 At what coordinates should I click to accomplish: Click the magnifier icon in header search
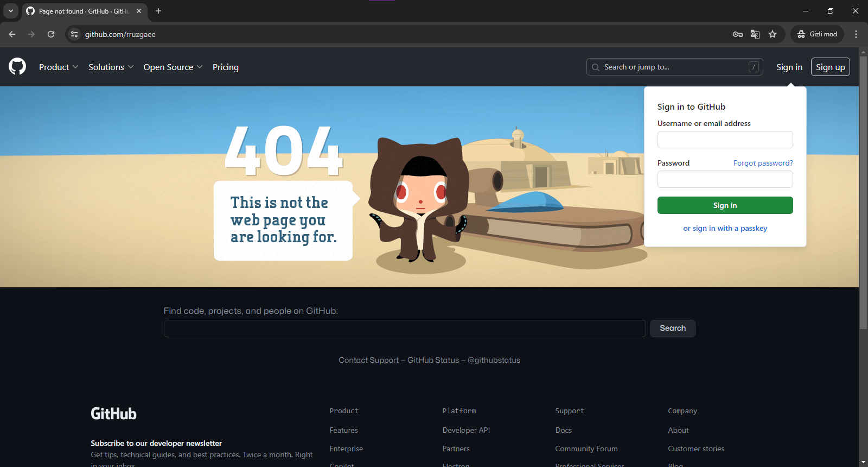click(596, 67)
